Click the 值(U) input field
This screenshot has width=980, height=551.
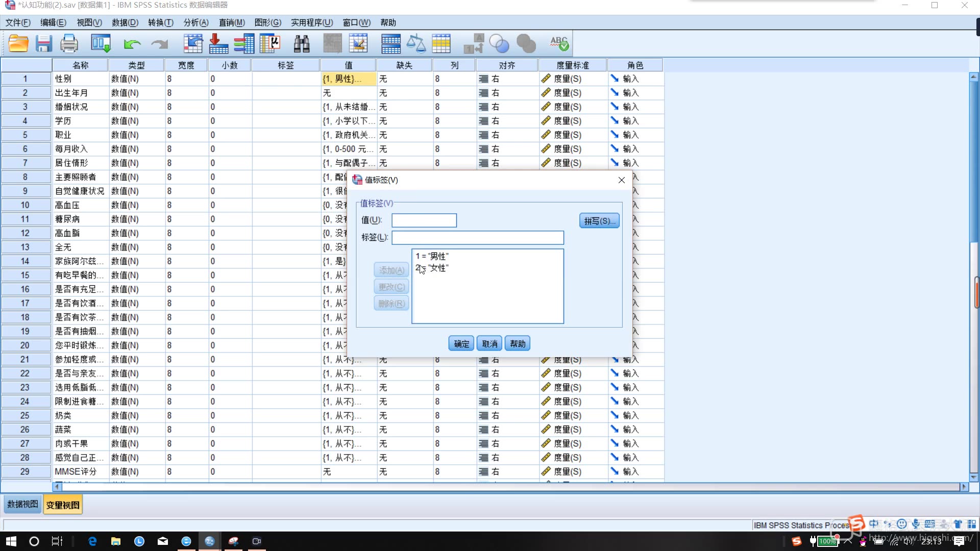tap(424, 220)
